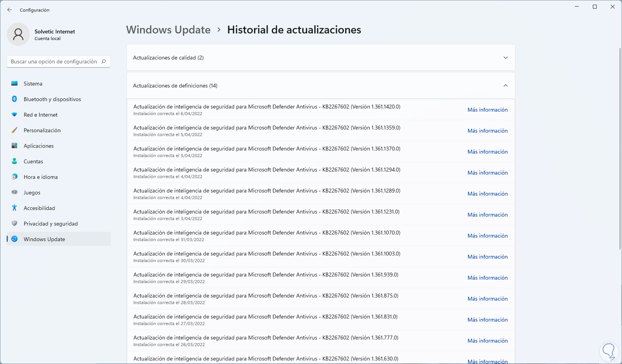Image resolution: width=622 pixels, height=364 pixels.
Task: Select Windows Update in sidebar
Action: (44, 239)
